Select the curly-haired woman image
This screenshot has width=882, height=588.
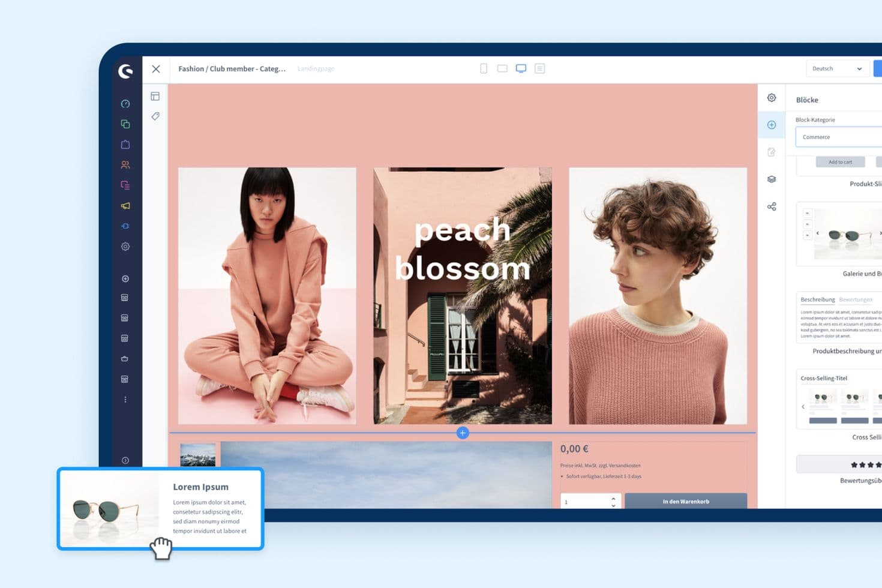(658, 296)
